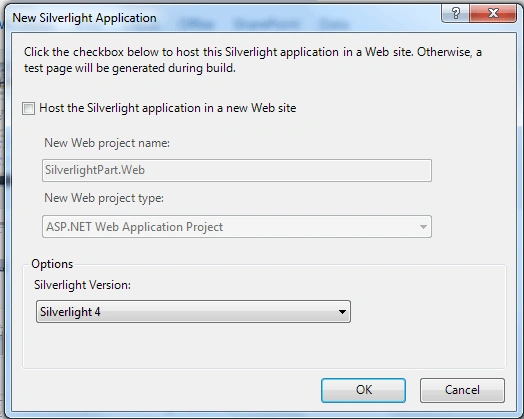Screen dimensions: 524x419
Task: Confirm the dialog with the OK button
Action: pos(364,390)
